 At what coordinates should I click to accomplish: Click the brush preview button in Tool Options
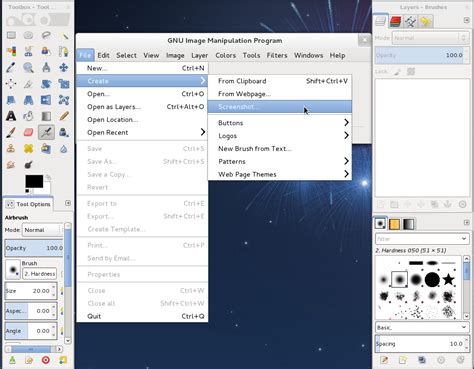pos(13,269)
